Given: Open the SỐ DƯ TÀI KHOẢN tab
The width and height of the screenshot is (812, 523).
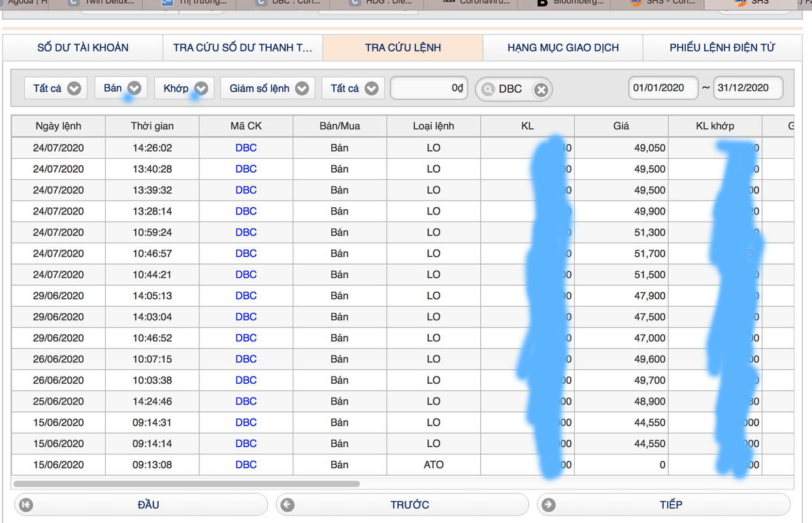Looking at the screenshot, I should [x=83, y=48].
